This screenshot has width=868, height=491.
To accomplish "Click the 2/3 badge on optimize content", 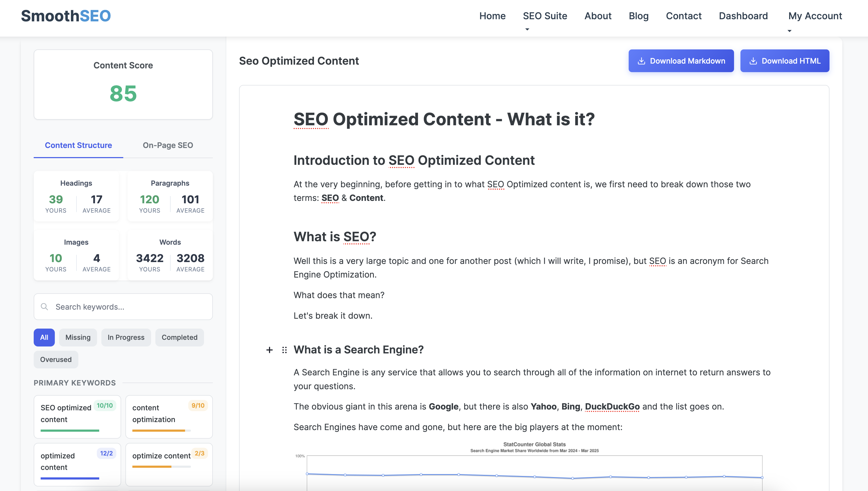I will tap(199, 453).
